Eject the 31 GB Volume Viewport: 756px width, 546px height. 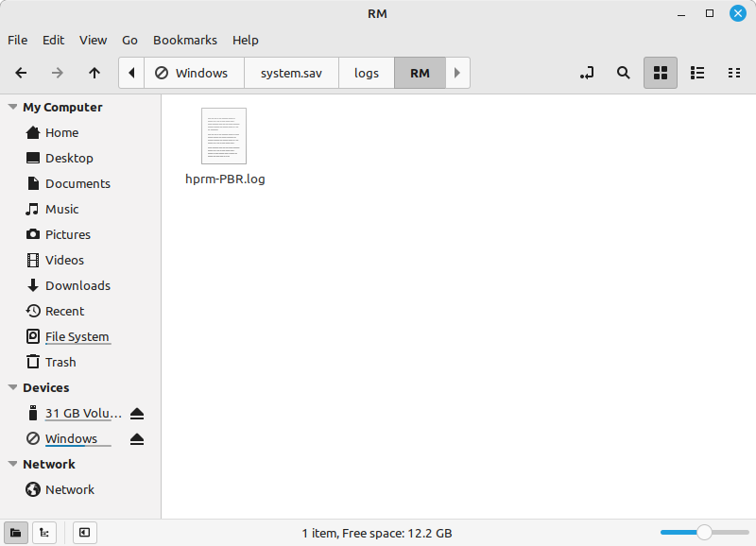point(137,414)
